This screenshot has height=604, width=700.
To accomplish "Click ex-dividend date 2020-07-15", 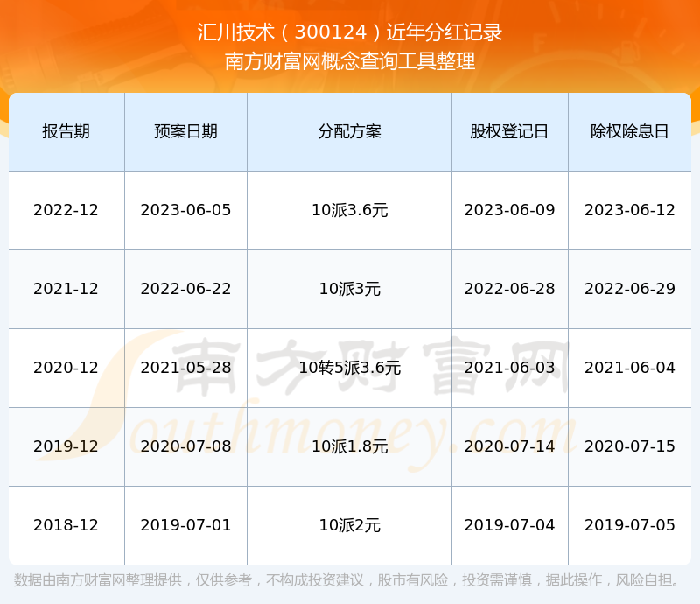I will coord(629,446).
